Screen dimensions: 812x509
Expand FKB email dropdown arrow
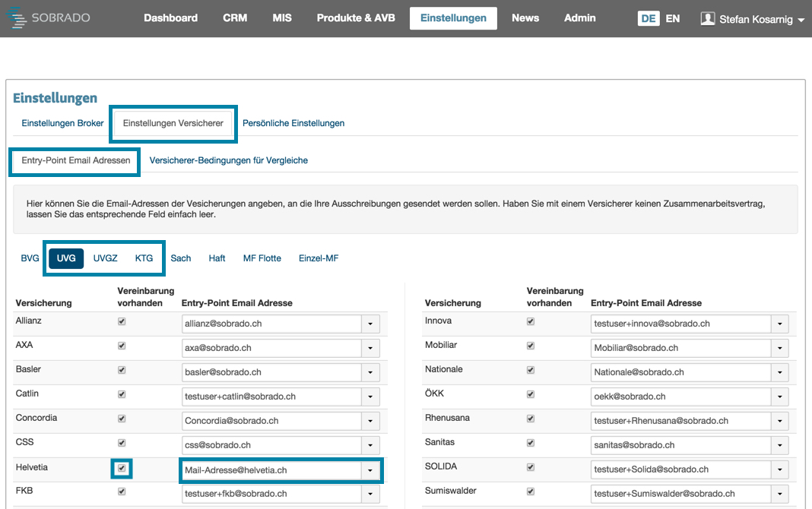[370, 494]
